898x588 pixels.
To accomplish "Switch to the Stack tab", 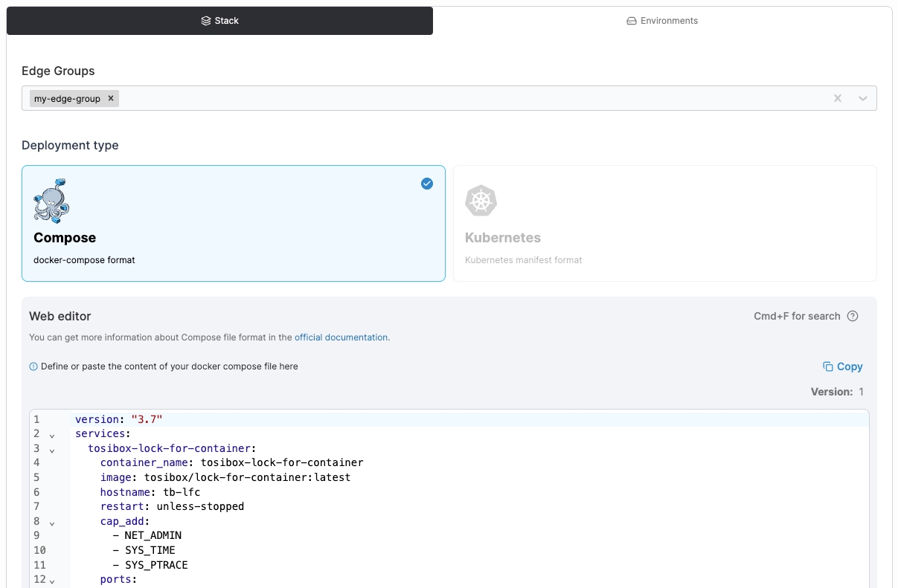I will click(x=219, y=21).
